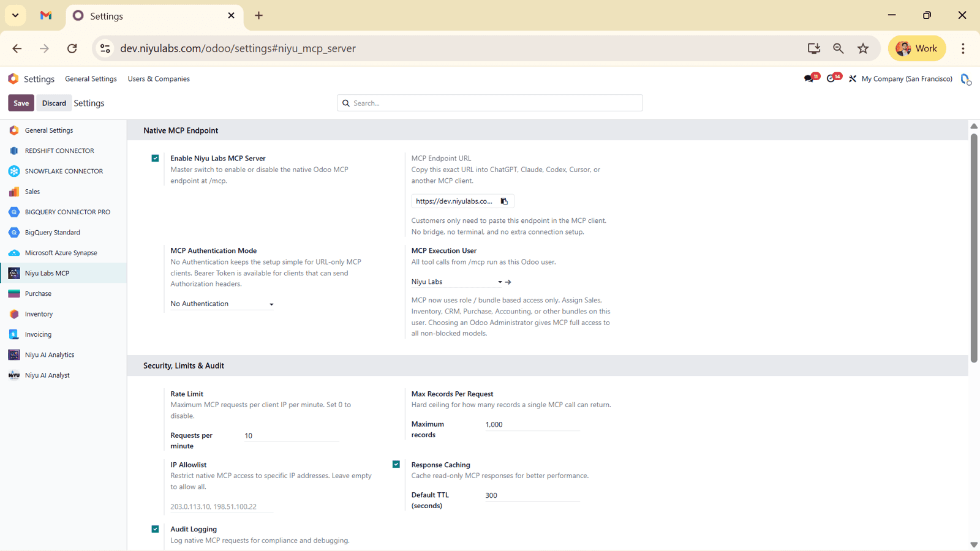Click the 'Settings' breadcrumb text
This screenshot has width=980, height=551.
click(x=89, y=103)
